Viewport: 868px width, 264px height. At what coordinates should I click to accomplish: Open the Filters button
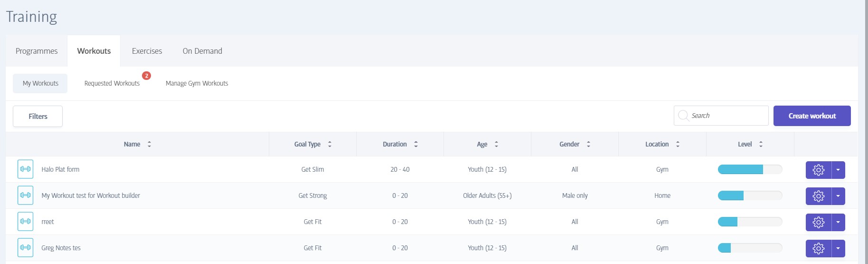click(38, 117)
